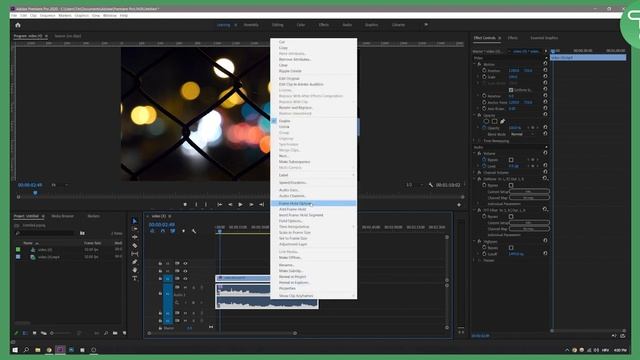Image resolution: width=640 pixels, height=360 pixels.
Task: Toggle Cutoff animation stopwatch
Action: [484, 254]
